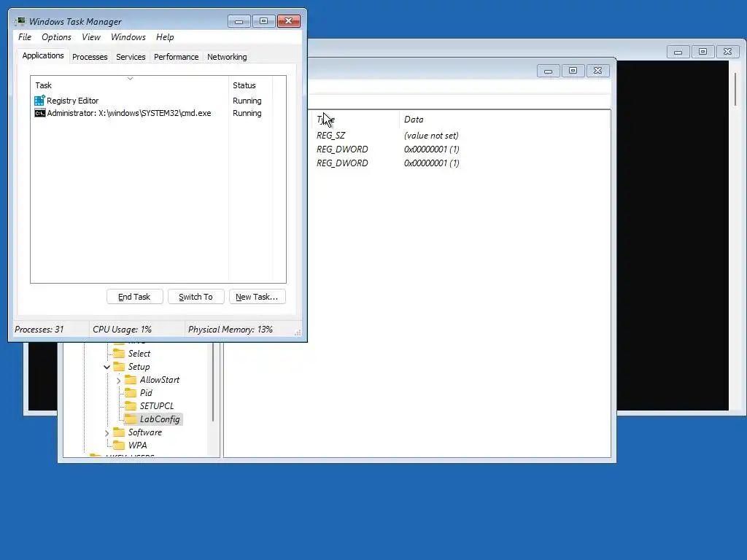Select the 'WPA' registry key

[x=137, y=446]
